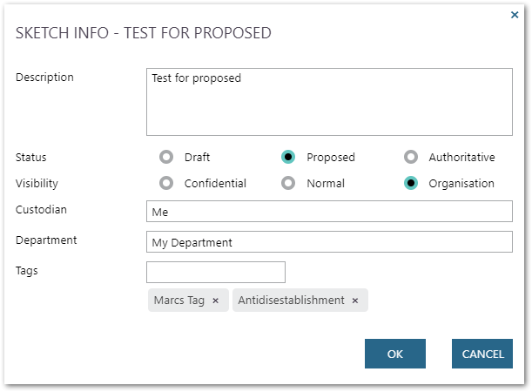Choose Normal visibility
The width and height of the screenshot is (532, 392).
(288, 183)
